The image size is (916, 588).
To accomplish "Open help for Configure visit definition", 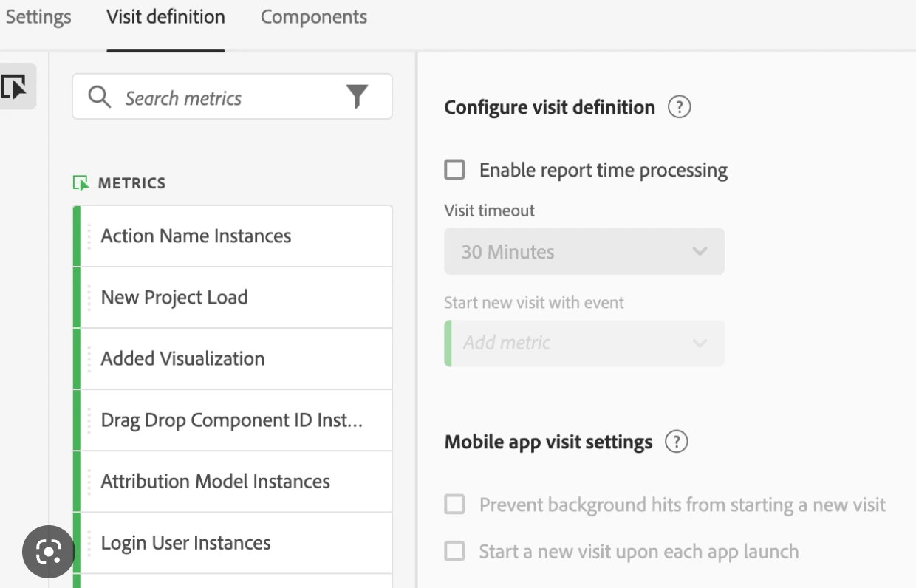I will tap(679, 107).
